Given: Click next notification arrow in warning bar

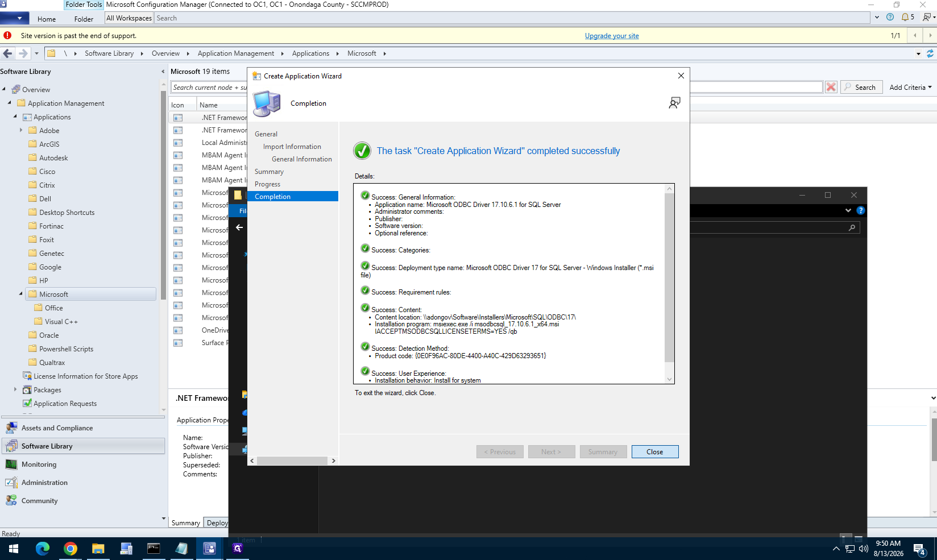Looking at the screenshot, I should point(930,35).
